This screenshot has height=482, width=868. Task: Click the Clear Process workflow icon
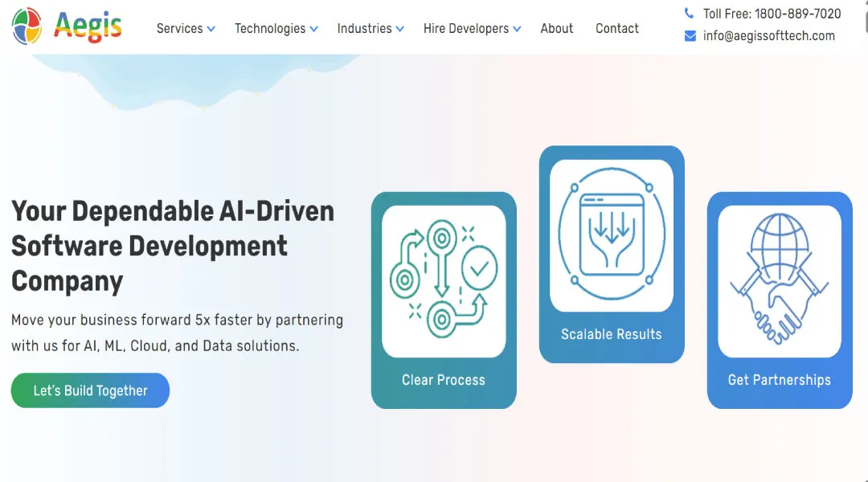pos(443,281)
